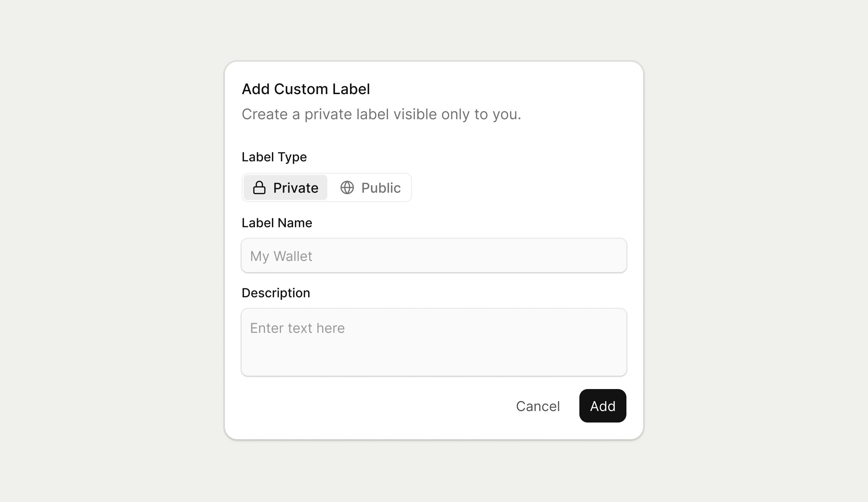Click the Add button to create label

coord(602,406)
